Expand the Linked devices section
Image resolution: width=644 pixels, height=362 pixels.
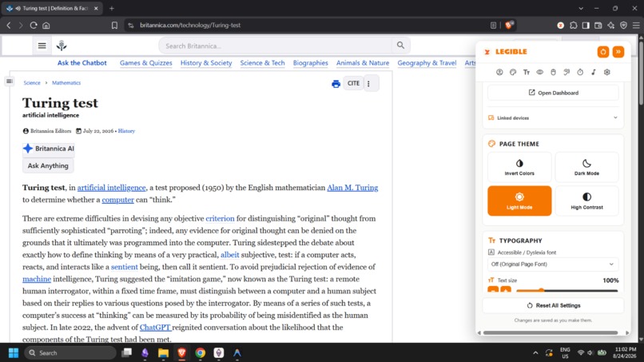point(553,118)
